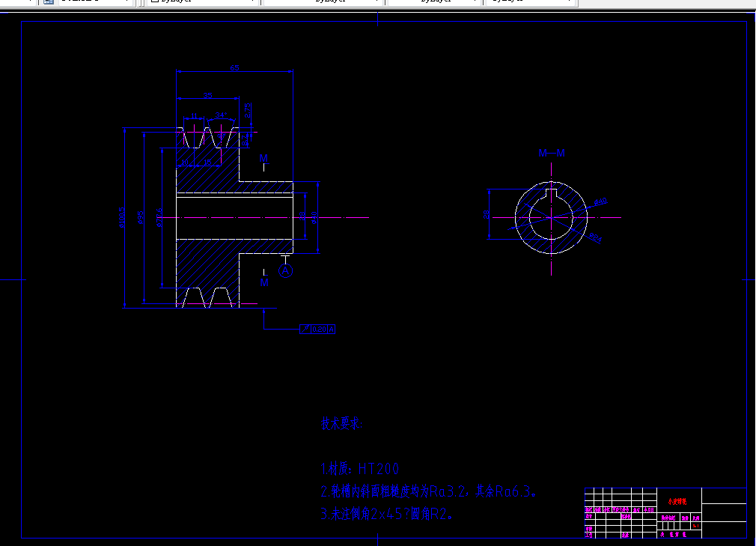This screenshot has height=546, width=756.
Task: Select the ø95 pitch diameter dimension
Action: 140,217
